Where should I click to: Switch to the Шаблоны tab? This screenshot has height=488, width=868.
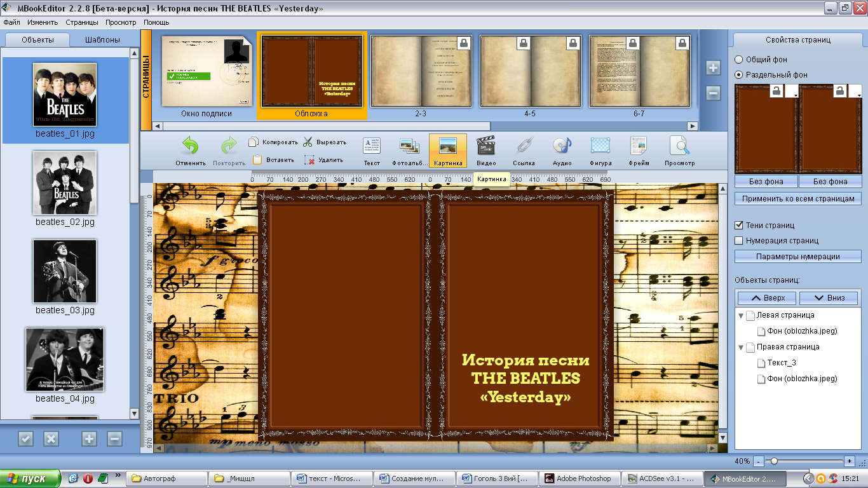[103, 39]
